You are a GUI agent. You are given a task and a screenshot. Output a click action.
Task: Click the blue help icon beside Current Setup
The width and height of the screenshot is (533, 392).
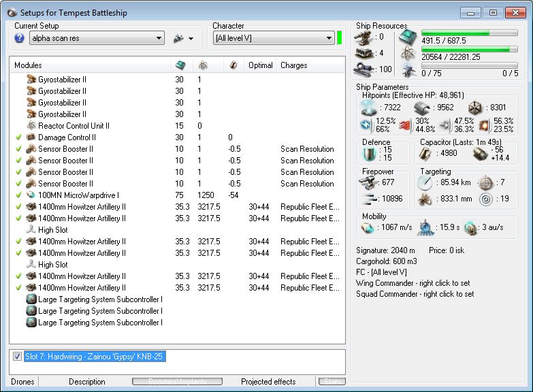(19, 38)
